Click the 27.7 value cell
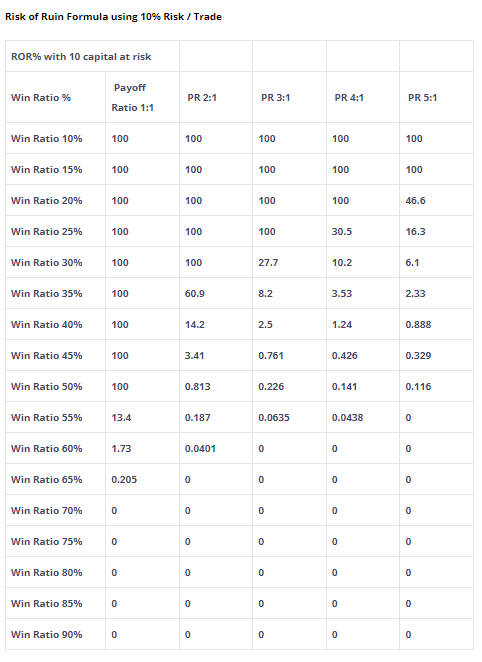 pos(289,262)
